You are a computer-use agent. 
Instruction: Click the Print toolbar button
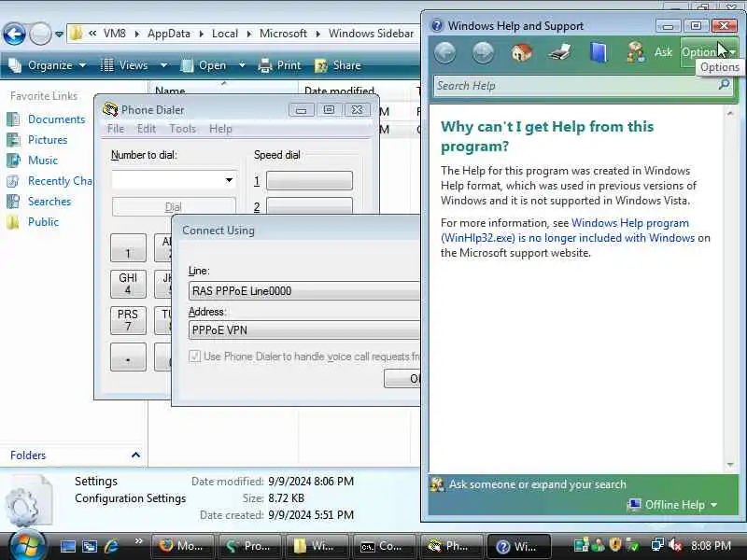tap(279, 65)
